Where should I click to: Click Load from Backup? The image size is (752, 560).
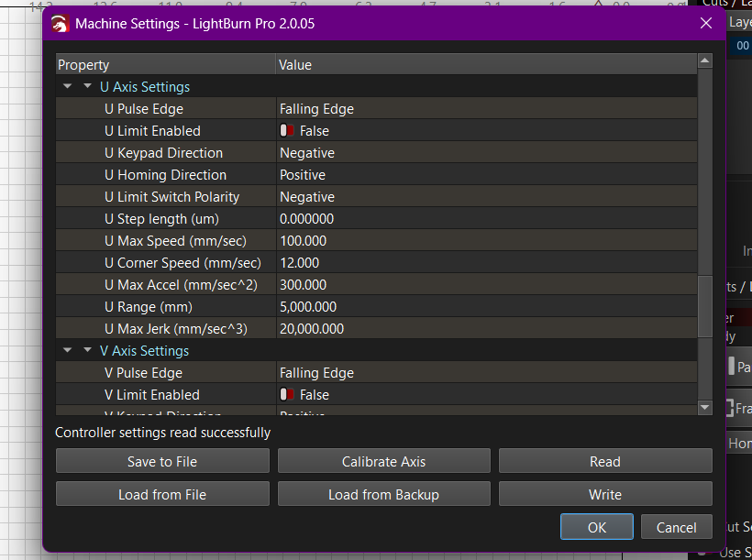[x=383, y=494]
